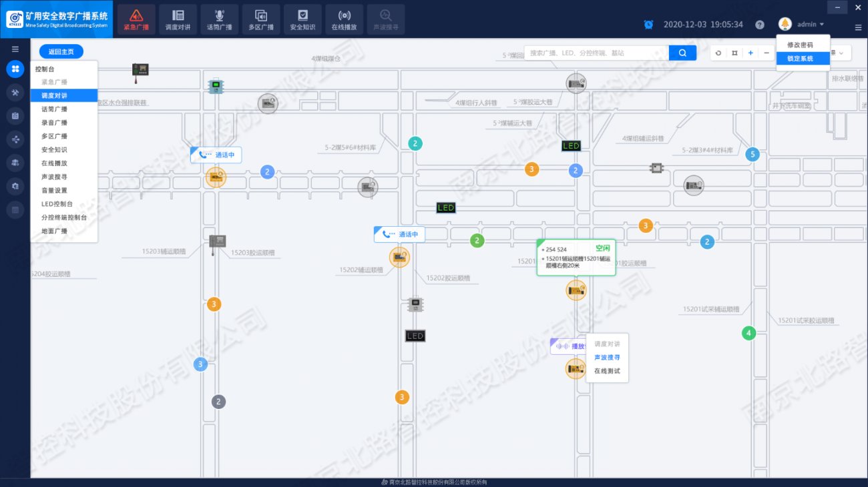Viewport: 868px width, 487px height.
Task: Open 多区广播 multi-zone broadcast toolbar icon
Action: coord(260,19)
